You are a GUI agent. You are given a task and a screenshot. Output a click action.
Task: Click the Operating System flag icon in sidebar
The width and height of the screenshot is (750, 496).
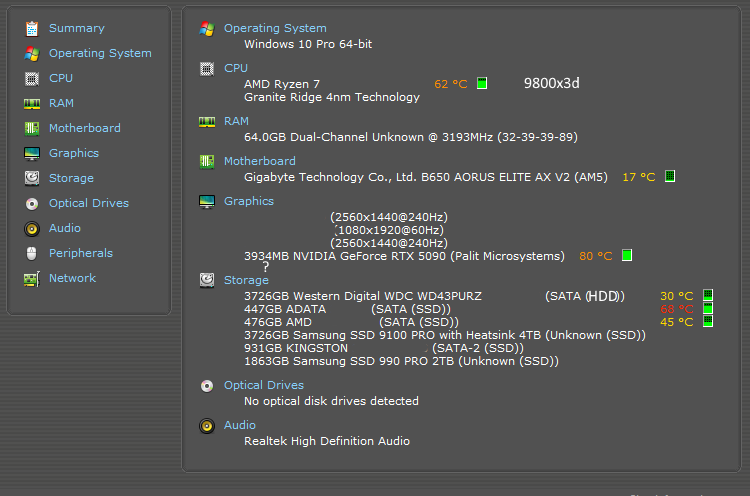[x=32, y=54]
